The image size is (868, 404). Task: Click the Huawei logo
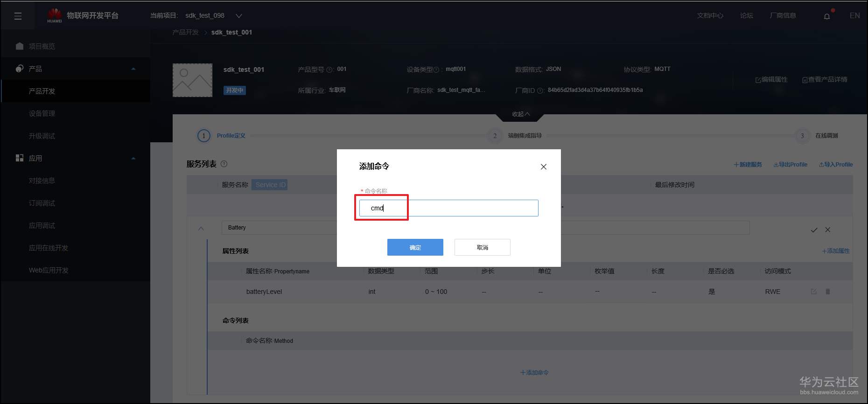(x=55, y=15)
